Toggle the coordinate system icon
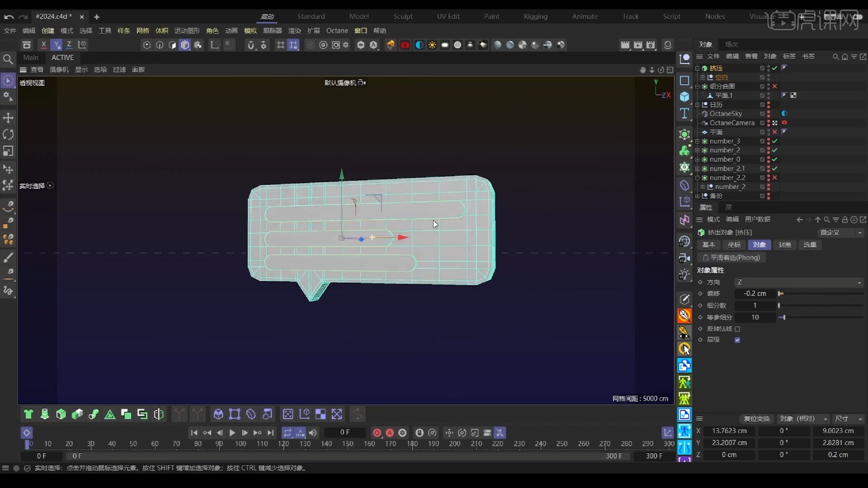Image resolution: width=868 pixels, height=488 pixels. [82, 45]
